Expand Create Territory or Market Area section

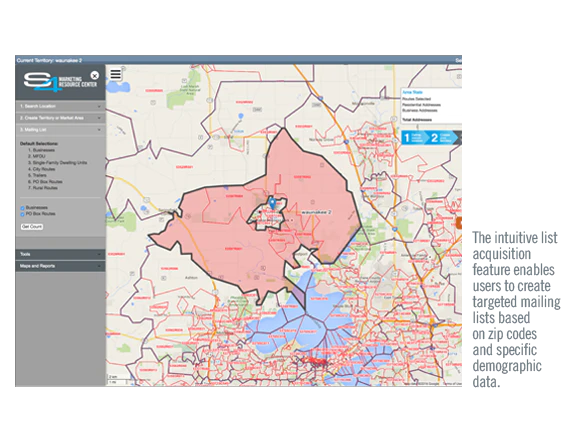pos(60,118)
